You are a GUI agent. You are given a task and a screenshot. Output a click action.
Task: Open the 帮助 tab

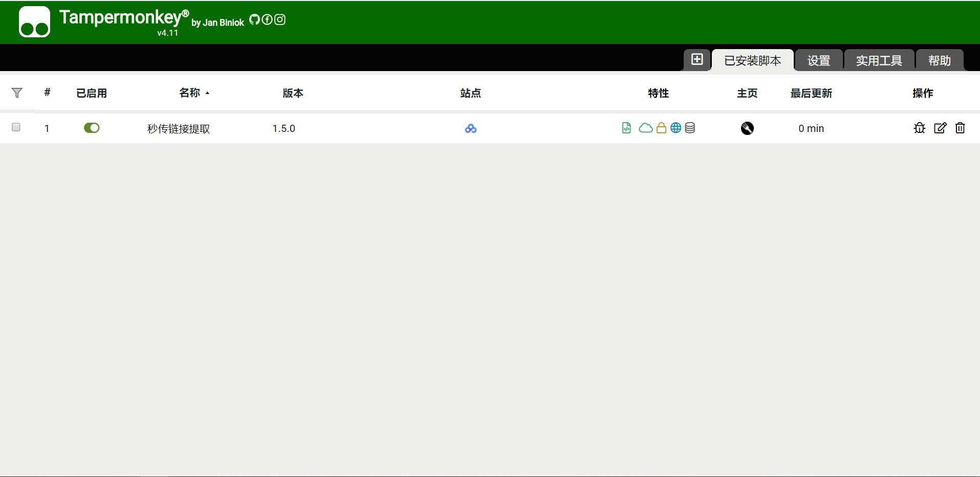(x=940, y=61)
